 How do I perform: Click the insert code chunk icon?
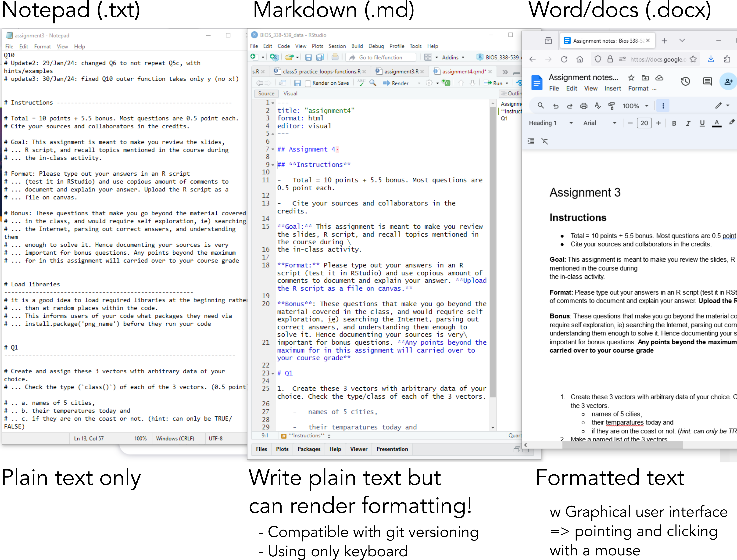point(446,83)
